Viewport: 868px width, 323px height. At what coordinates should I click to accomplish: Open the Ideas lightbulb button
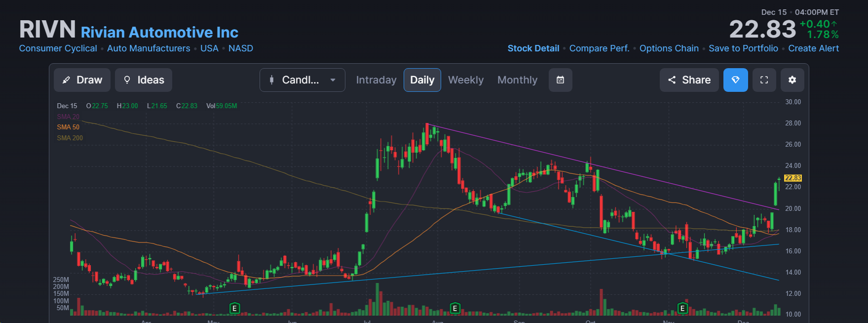pos(144,80)
